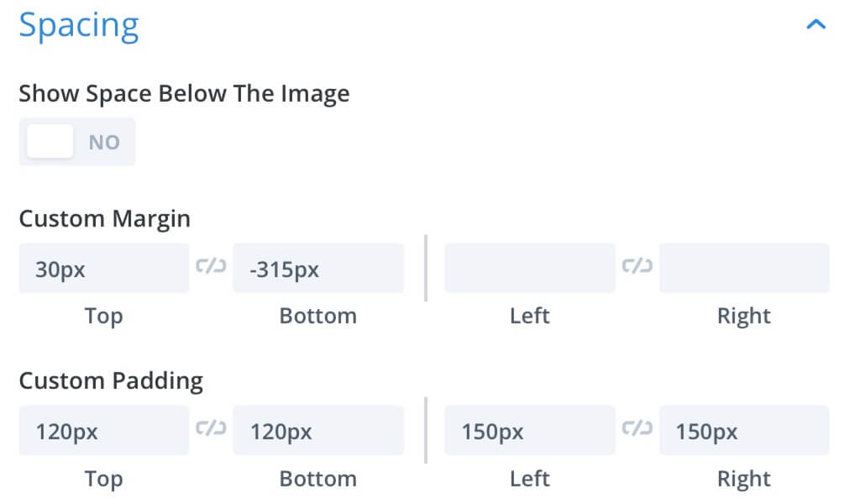The image size is (845, 504).
Task: Click the Show Space Below The Image label
Action: (x=184, y=94)
